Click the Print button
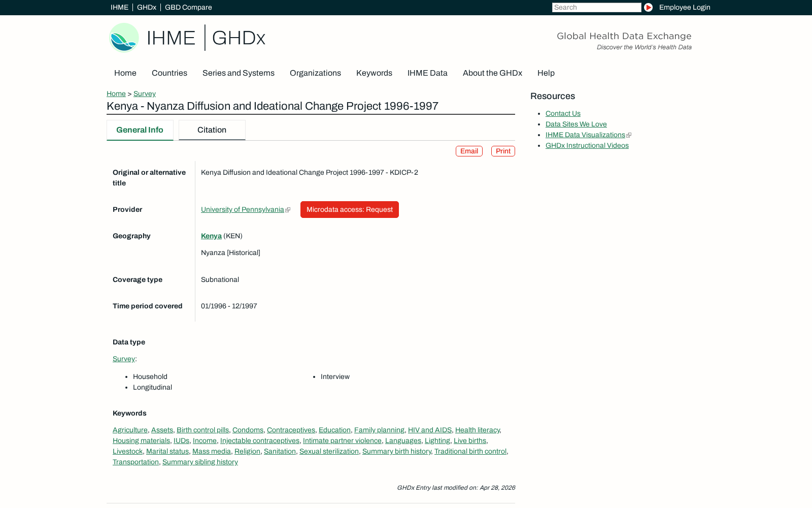 [x=503, y=151]
